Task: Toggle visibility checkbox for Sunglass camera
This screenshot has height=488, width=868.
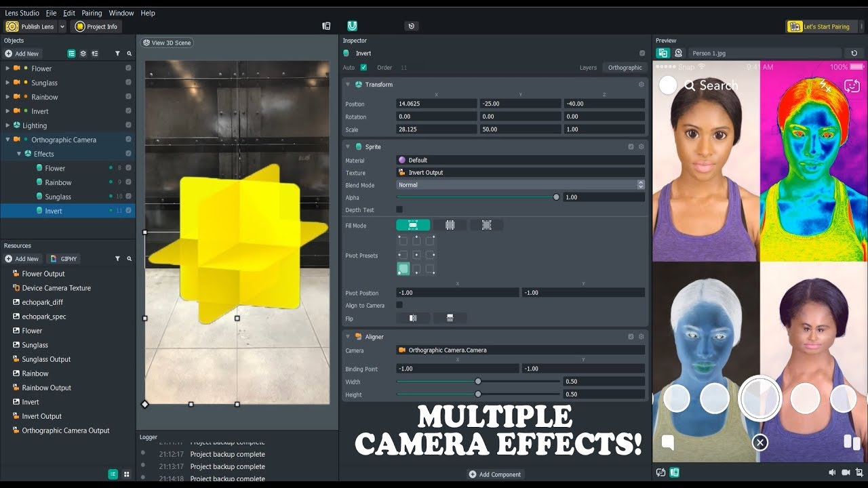Action: [128, 83]
